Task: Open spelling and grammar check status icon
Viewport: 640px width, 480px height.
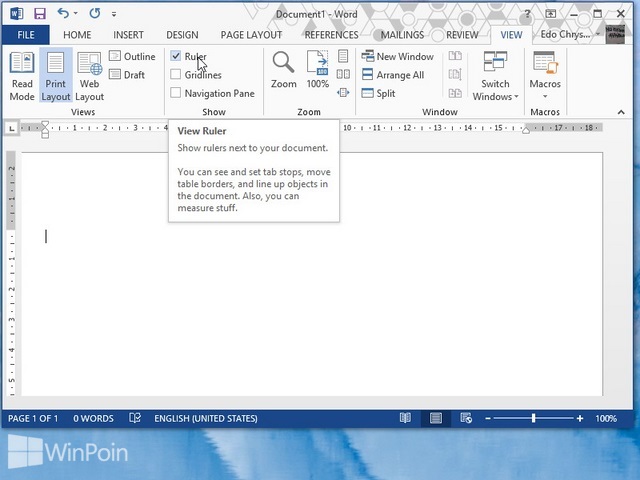Action: click(135, 418)
